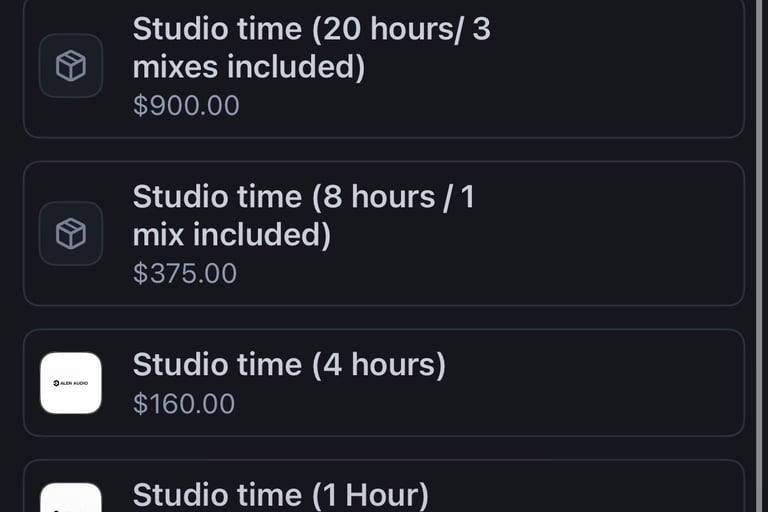Click the rounded border around the second box icon
The height and width of the screenshot is (512, 768).
click(x=42, y=234)
